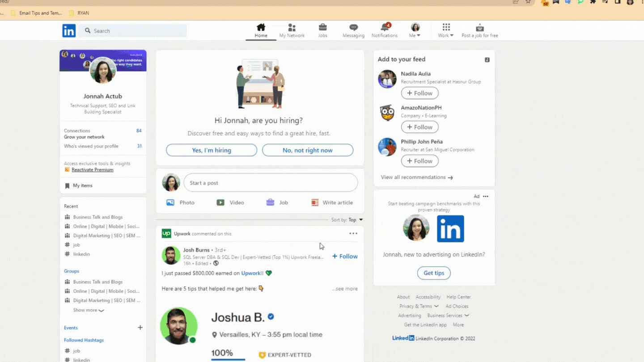The height and width of the screenshot is (362, 644).
Task: Open the Groups section link
Action: point(72,271)
